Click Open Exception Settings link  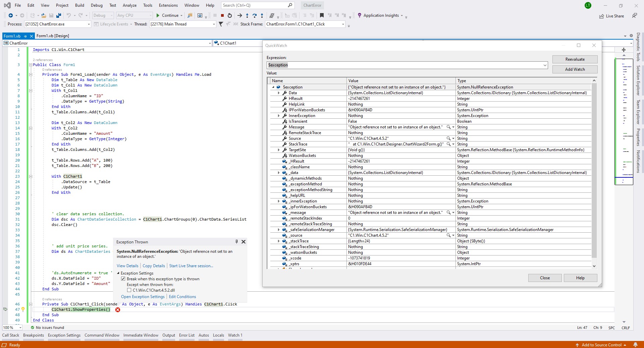pyautogui.click(x=143, y=297)
